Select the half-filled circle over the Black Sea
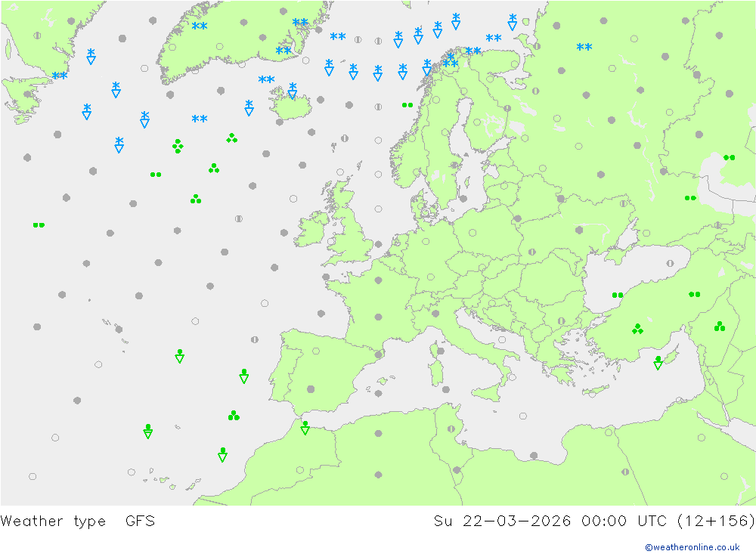The image size is (756, 554). pos(670,263)
